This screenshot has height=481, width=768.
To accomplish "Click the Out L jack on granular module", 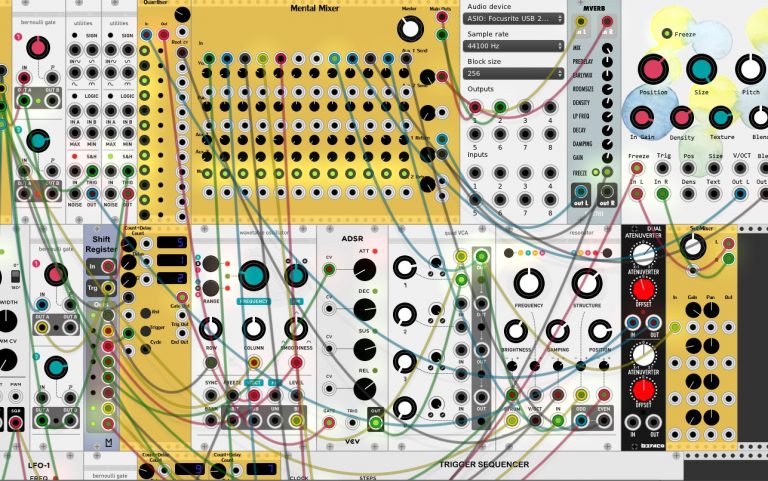I will 740,194.
